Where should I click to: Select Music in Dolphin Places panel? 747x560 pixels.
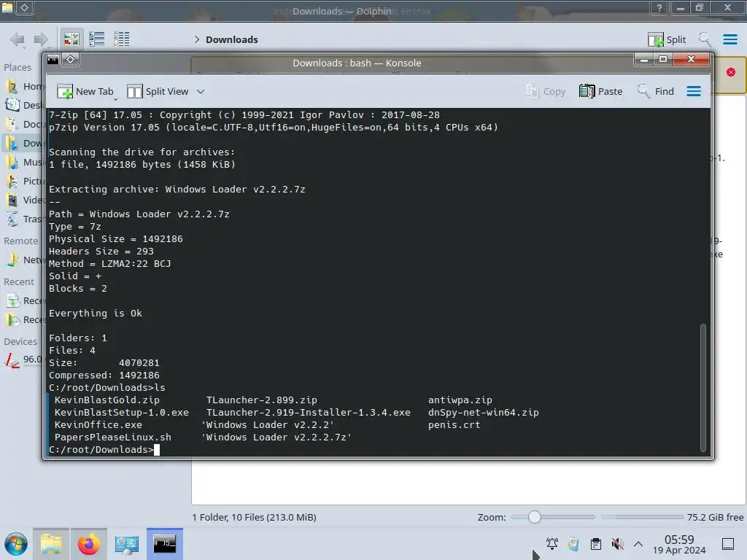pyautogui.click(x=24, y=163)
